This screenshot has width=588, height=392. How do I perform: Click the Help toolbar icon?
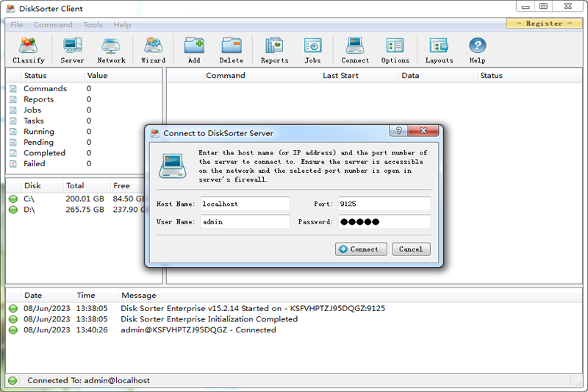(x=477, y=50)
